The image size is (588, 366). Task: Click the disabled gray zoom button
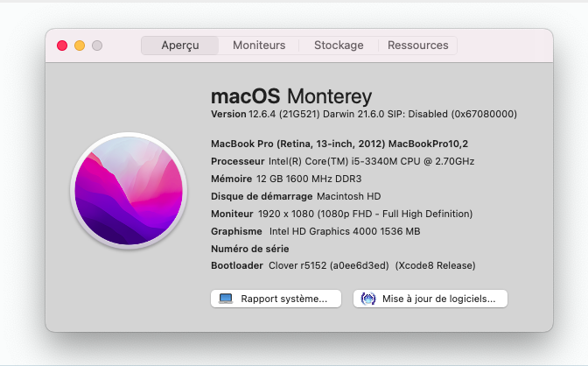(x=97, y=46)
